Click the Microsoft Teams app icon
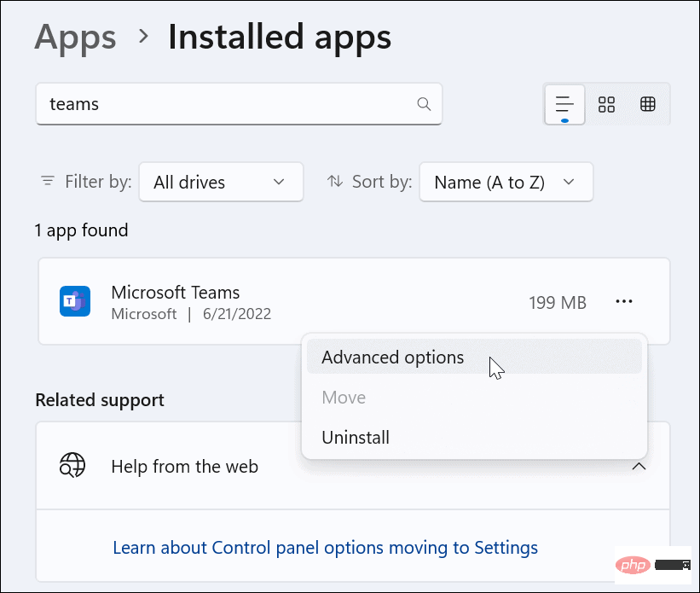700x593 pixels. point(75,301)
